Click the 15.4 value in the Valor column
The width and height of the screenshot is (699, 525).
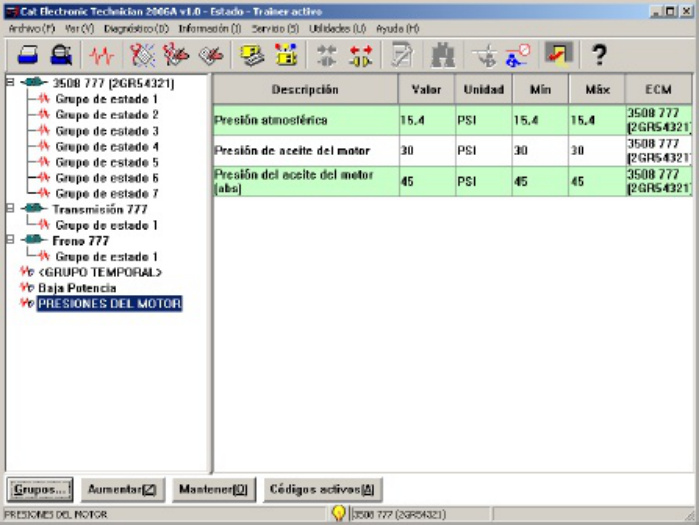click(x=412, y=120)
